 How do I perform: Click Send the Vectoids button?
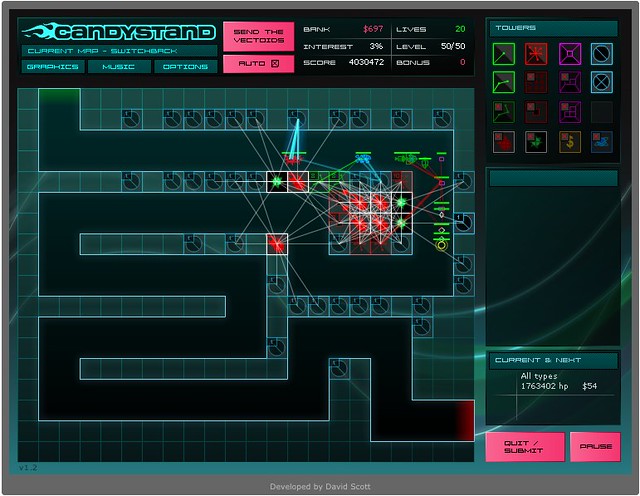pyautogui.click(x=259, y=36)
